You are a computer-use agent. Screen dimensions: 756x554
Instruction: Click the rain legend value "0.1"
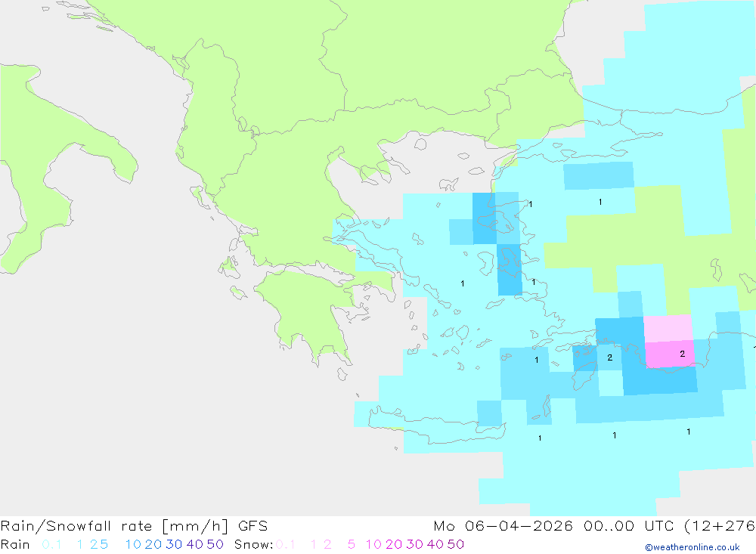(x=51, y=544)
